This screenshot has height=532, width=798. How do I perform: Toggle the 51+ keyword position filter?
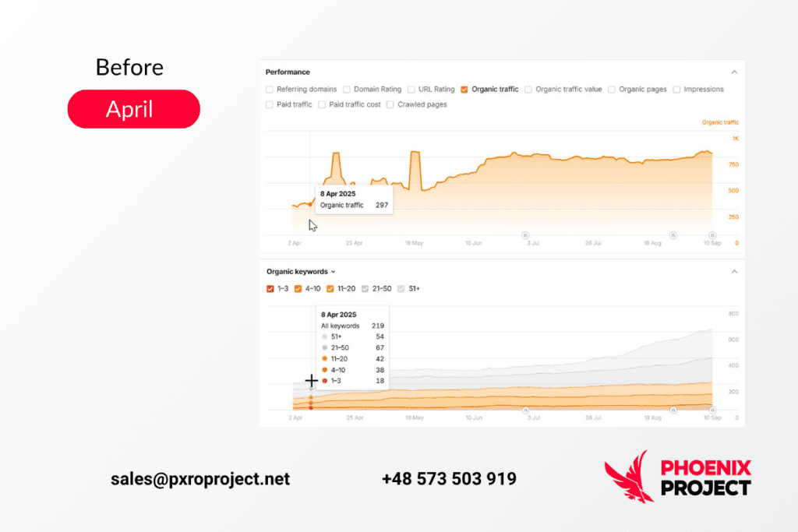click(x=401, y=289)
